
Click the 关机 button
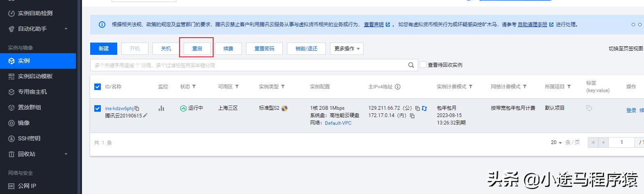tap(166, 49)
